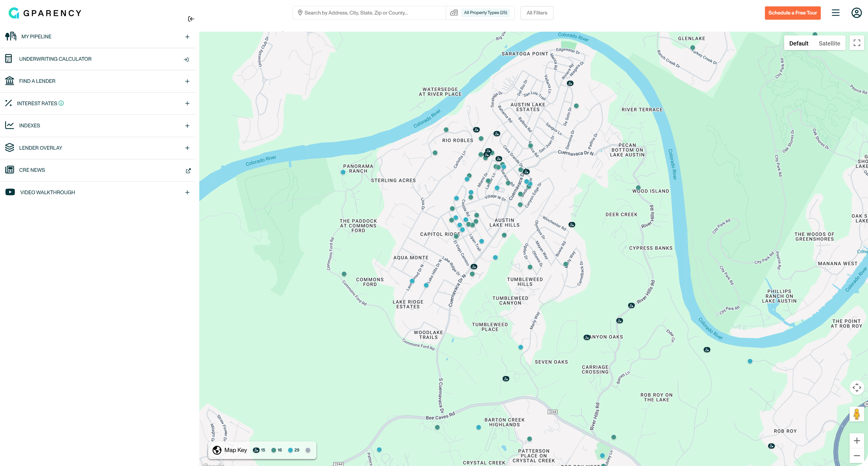The width and height of the screenshot is (868, 466).
Task: Expand the My Pipeline section
Action: click(187, 37)
